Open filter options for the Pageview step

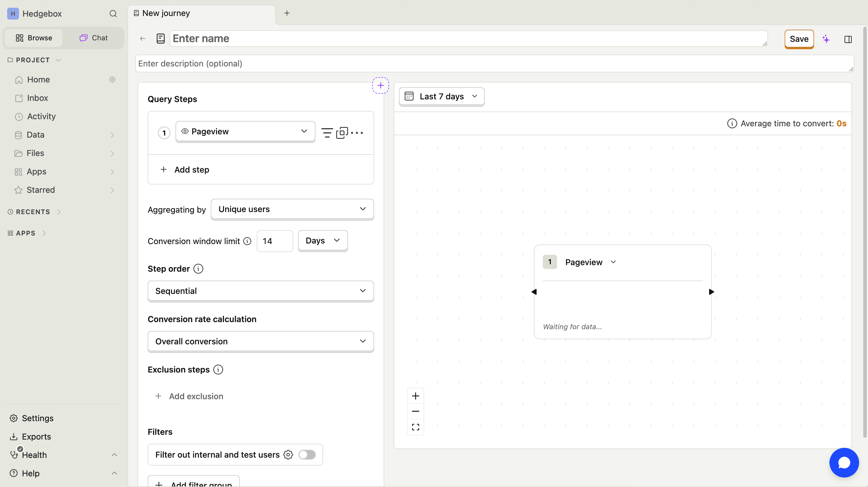(x=326, y=133)
